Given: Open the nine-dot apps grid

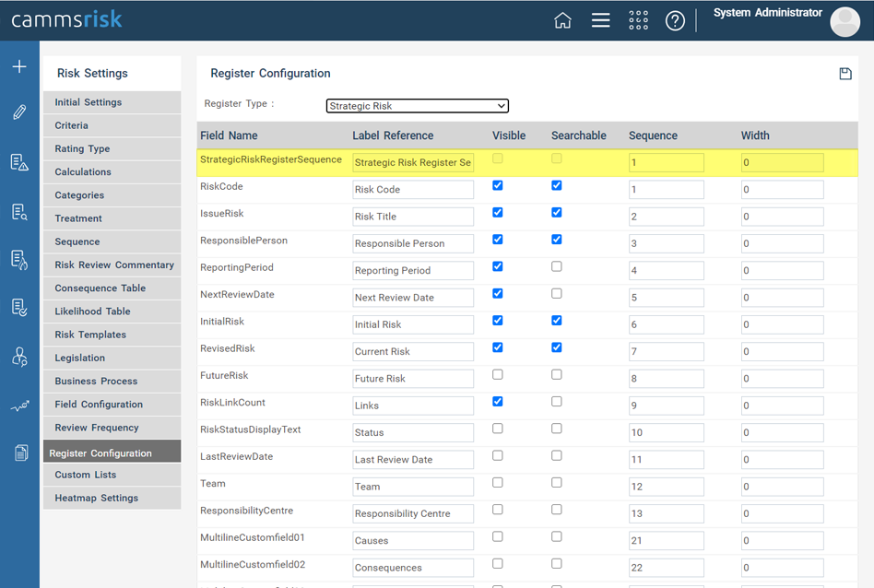Looking at the screenshot, I should [x=638, y=20].
